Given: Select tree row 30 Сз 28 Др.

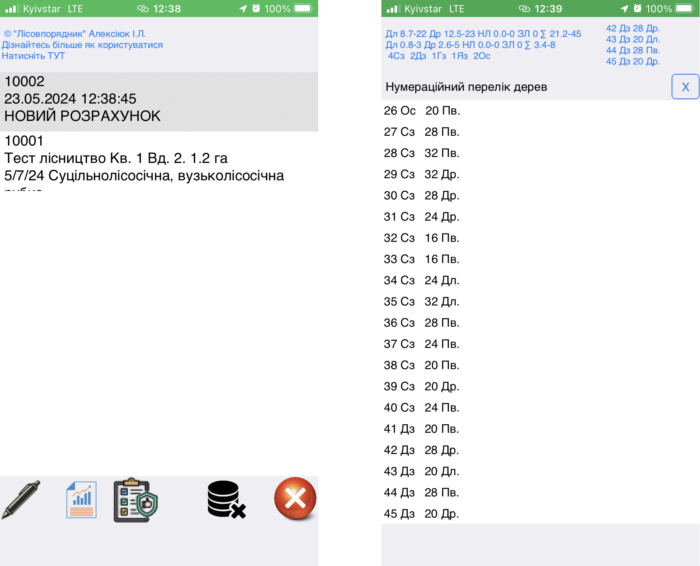Looking at the screenshot, I should [422, 195].
